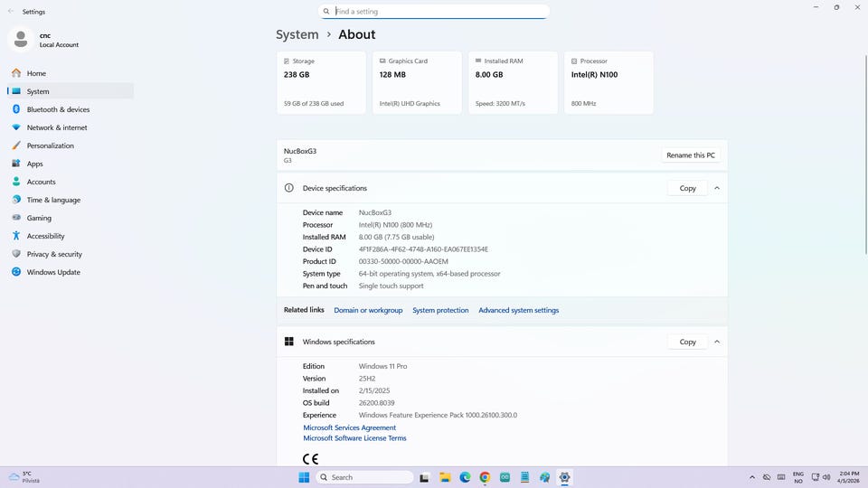
Task: Open the Advanced system settings link
Action: [x=518, y=310]
